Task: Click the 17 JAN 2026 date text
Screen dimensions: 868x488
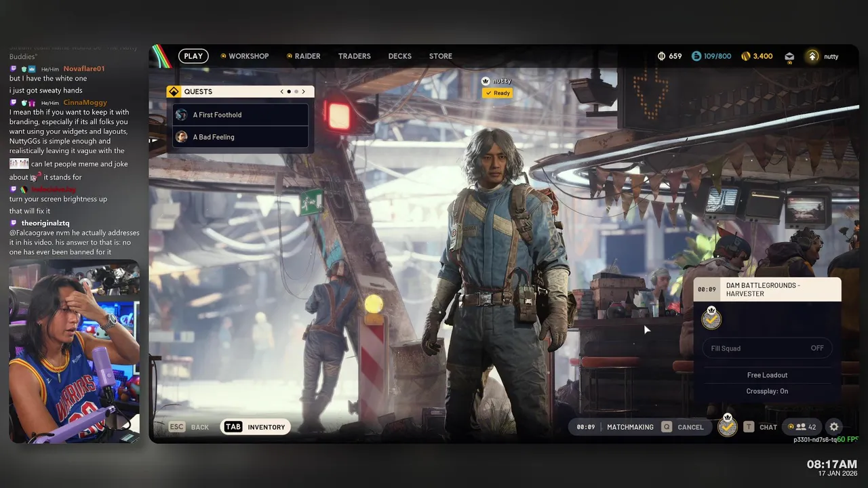Action: [x=837, y=473]
